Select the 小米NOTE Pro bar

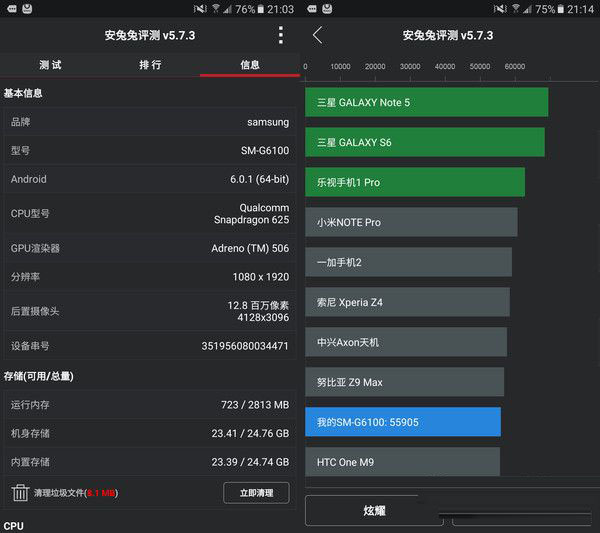tap(411, 222)
